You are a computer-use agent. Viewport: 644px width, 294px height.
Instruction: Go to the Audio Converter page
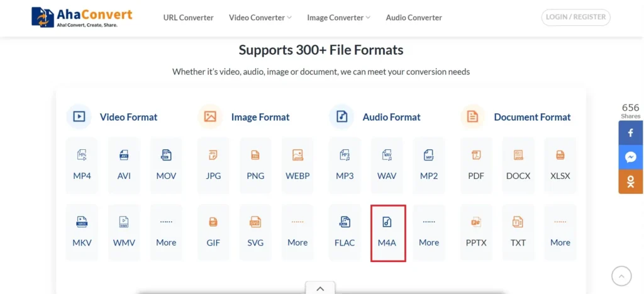click(x=414, y=18)
